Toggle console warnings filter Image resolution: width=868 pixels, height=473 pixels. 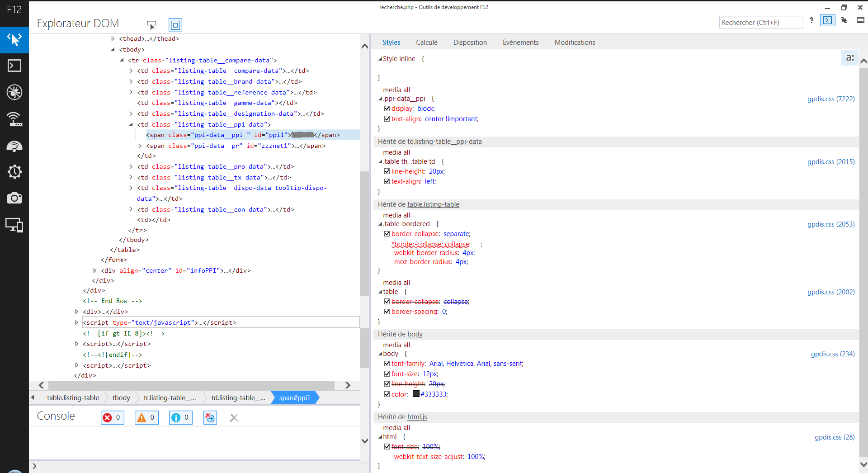point(146,417)
